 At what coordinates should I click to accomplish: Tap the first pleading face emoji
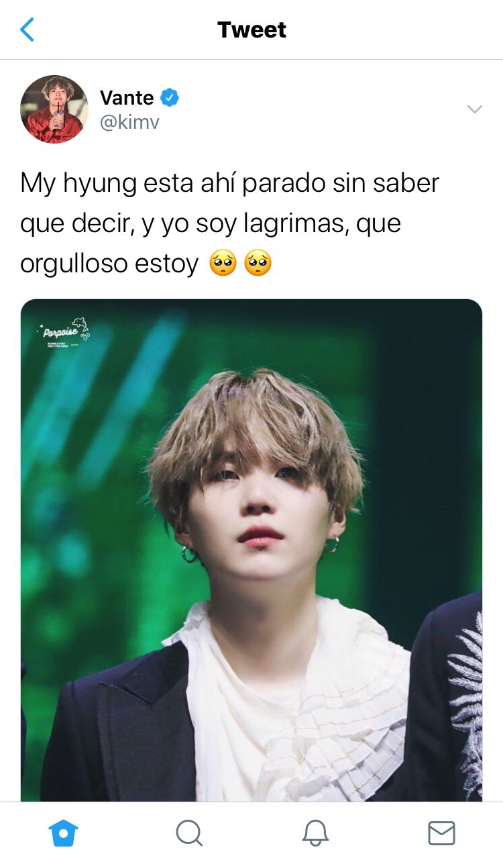click(x=223, y=263)
